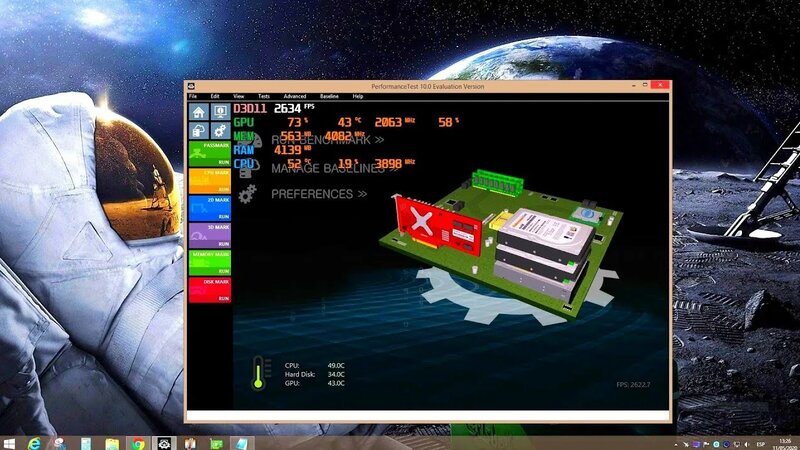Run the Memory Mark test tile
The width and height of the screenshot is (800, 450).
(x=210, y=263)
